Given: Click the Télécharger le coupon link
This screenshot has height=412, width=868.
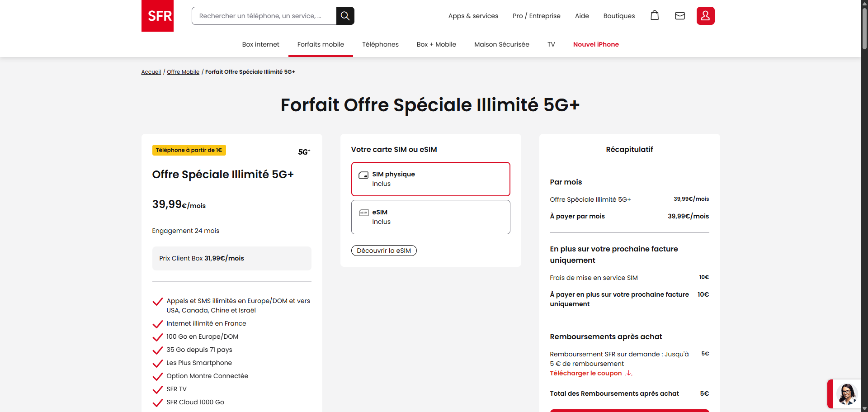Looking at the screenshot, I should coord(585,374).
